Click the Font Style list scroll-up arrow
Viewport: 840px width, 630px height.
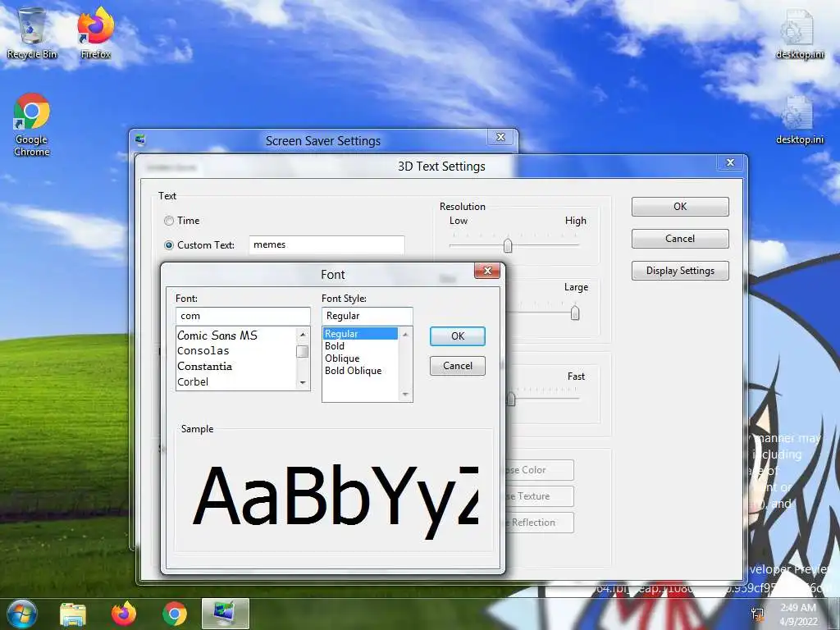coord(405,335)
